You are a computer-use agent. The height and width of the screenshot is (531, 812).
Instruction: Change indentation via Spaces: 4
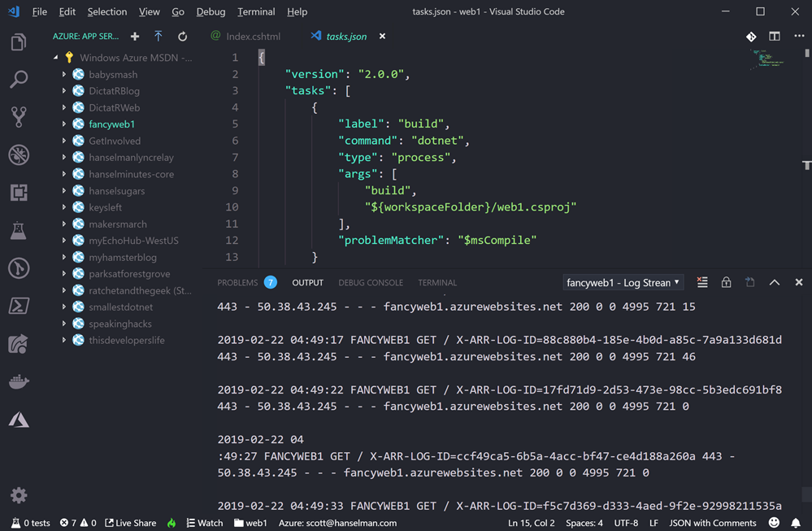(584, 523)
